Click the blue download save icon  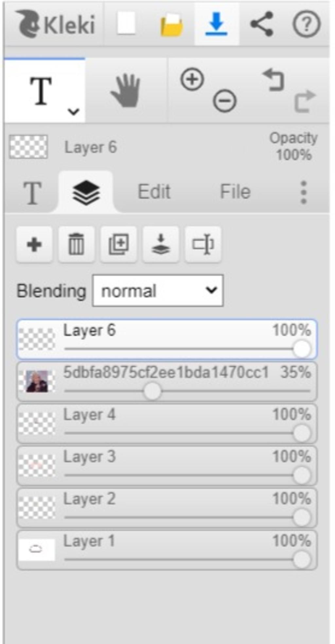click(216, 24)
